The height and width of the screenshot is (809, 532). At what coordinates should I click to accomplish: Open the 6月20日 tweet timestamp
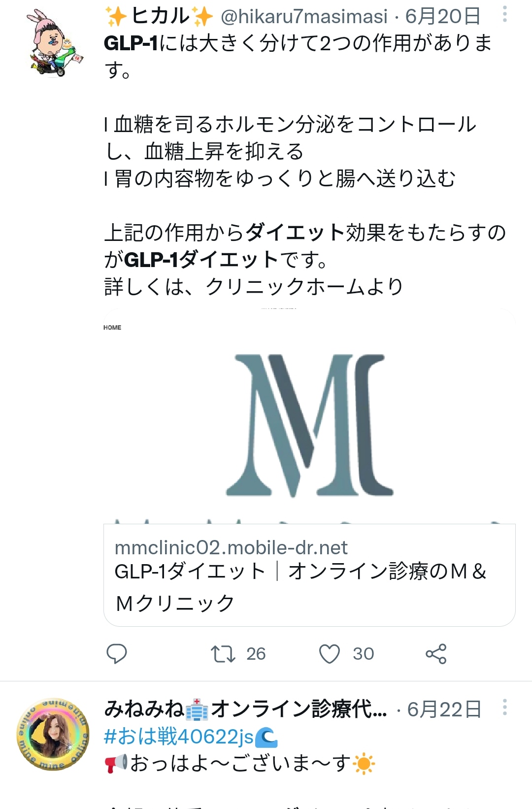443,16
